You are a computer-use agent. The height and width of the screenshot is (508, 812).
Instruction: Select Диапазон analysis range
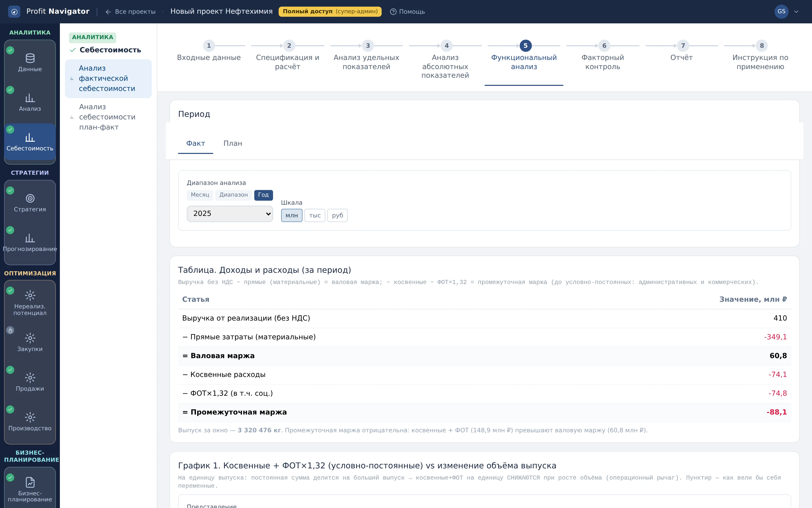click(233, 195)
